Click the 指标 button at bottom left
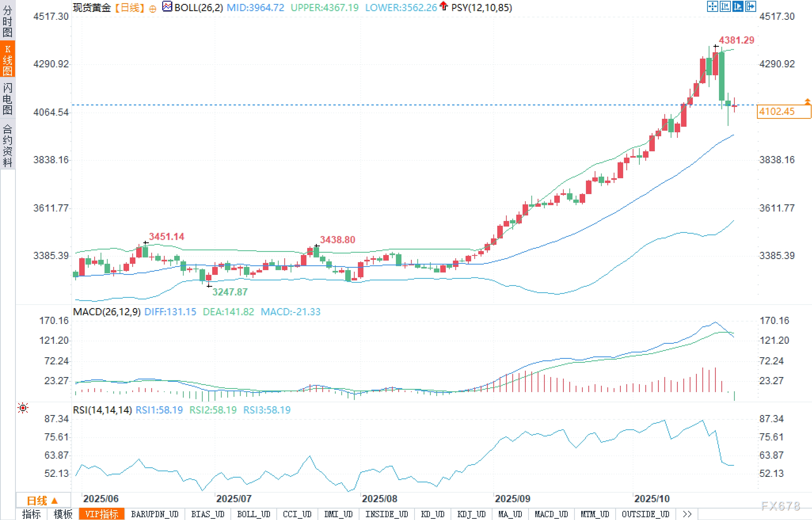The image size is (812, 520). 31,514
